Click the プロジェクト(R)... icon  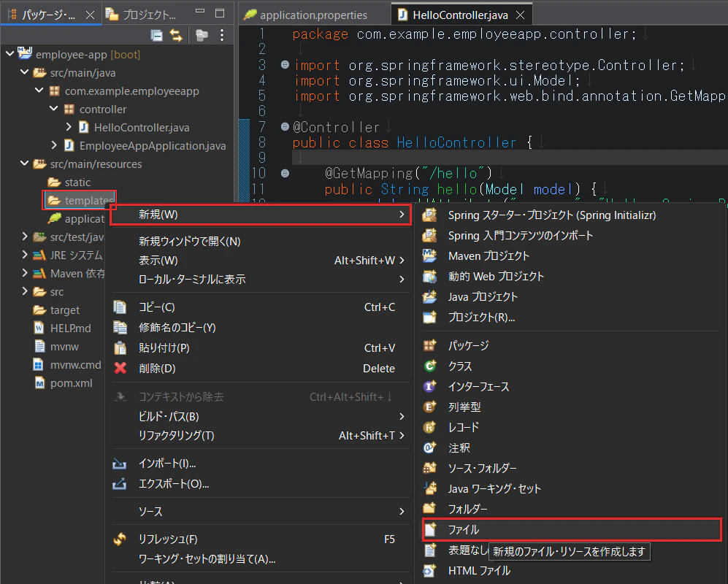click(429, 317)
